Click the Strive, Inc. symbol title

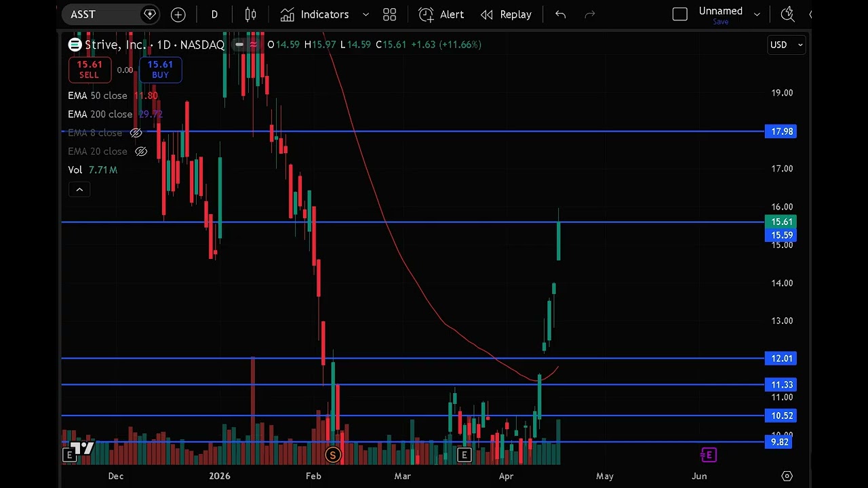(x=114, y=45)
